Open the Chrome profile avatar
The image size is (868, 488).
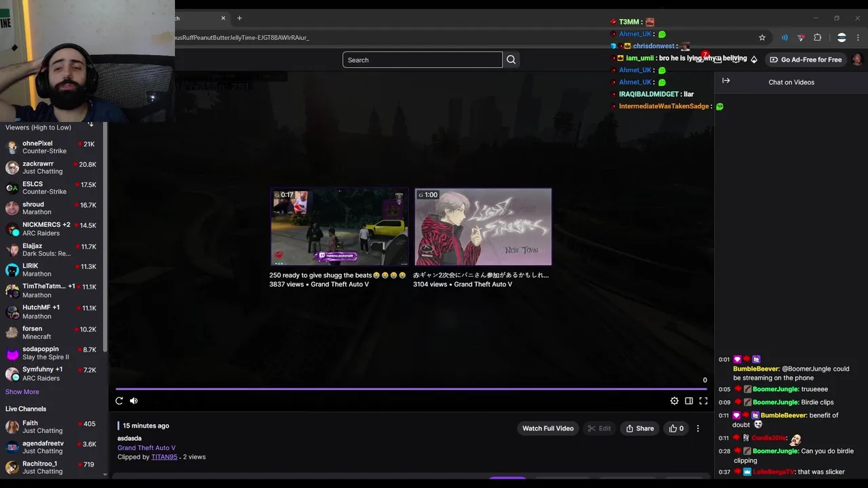pos(842,37)
